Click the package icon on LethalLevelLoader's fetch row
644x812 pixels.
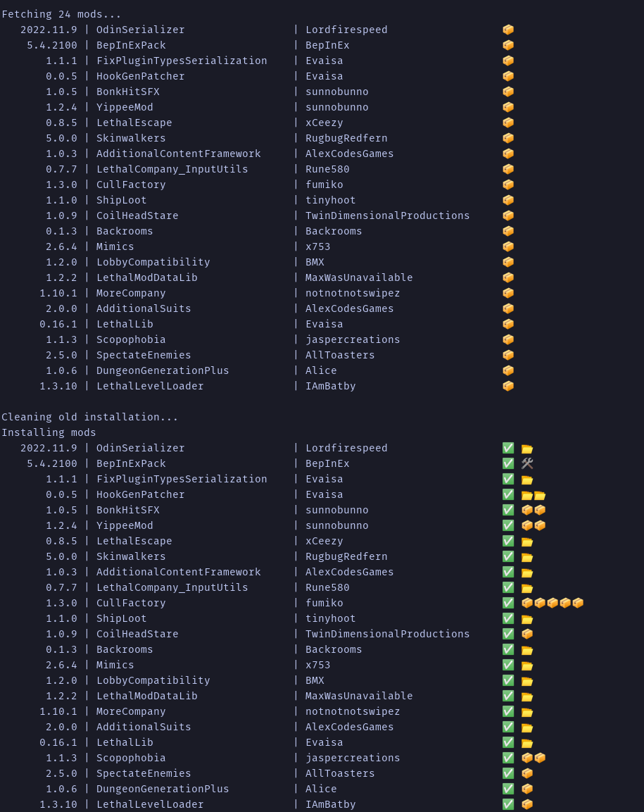pyautogui.click(x=508, y=386)
